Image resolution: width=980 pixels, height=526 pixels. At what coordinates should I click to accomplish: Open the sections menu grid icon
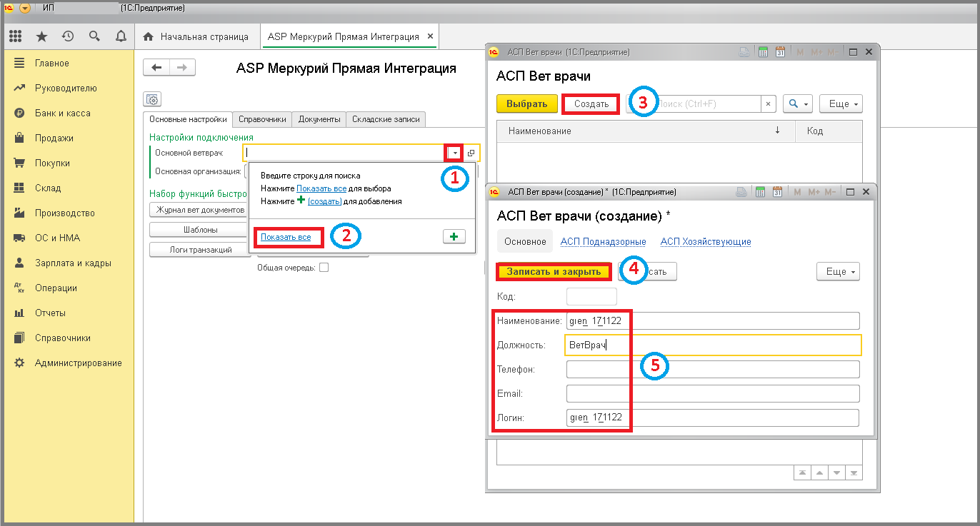pos(16,36)
